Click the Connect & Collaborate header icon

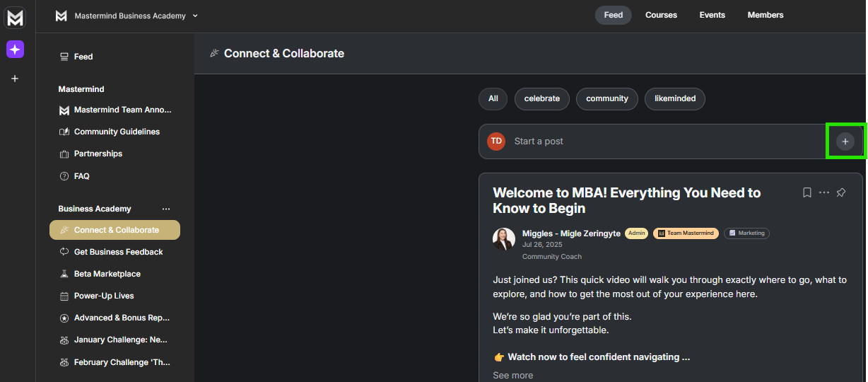(214, 53)
